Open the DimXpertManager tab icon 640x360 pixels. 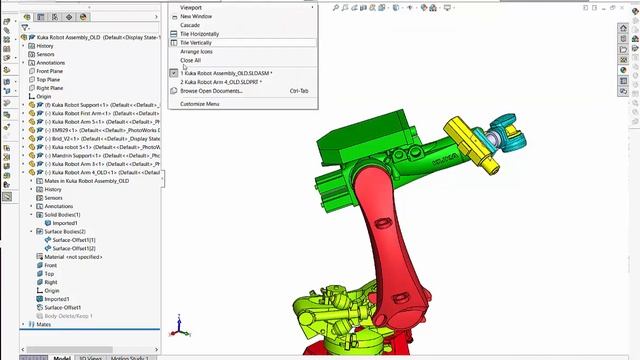pos(69,17)
